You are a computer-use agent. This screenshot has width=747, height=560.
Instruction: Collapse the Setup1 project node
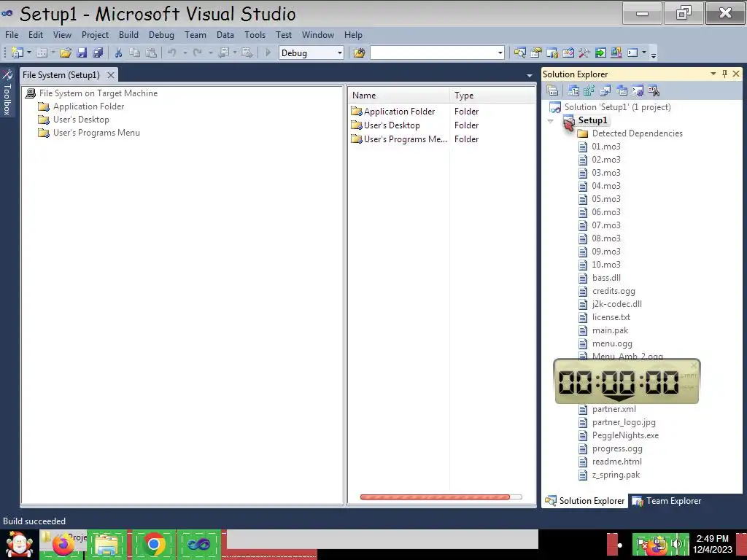(x=551, y=121)
